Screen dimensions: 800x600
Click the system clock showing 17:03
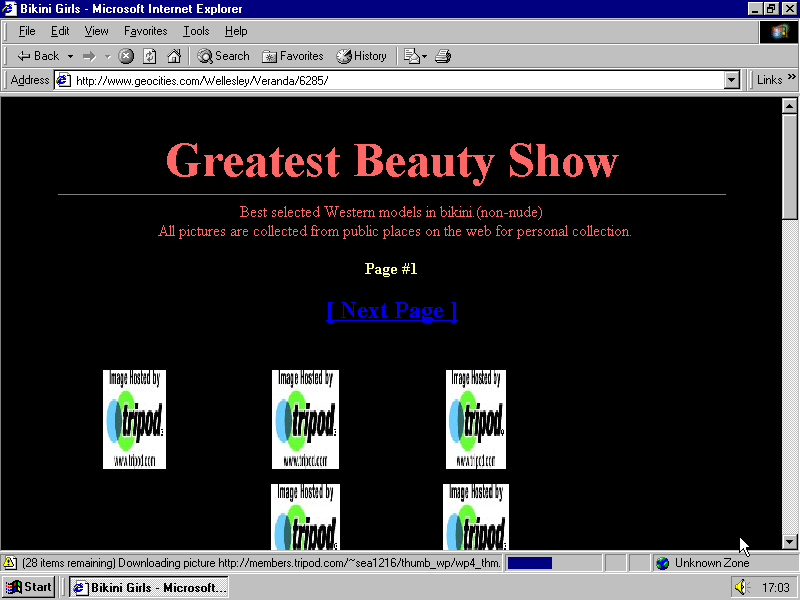pos(776,588)
